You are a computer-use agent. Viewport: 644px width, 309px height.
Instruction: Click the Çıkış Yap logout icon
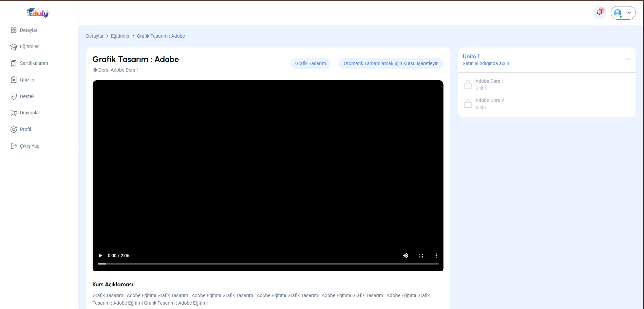pyautogui.click(x=14, y=146)
